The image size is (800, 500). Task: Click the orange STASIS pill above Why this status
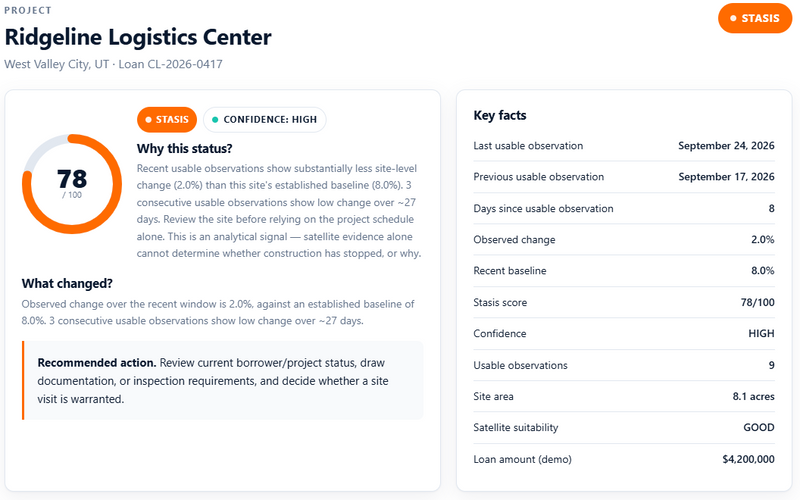point(167,119)
